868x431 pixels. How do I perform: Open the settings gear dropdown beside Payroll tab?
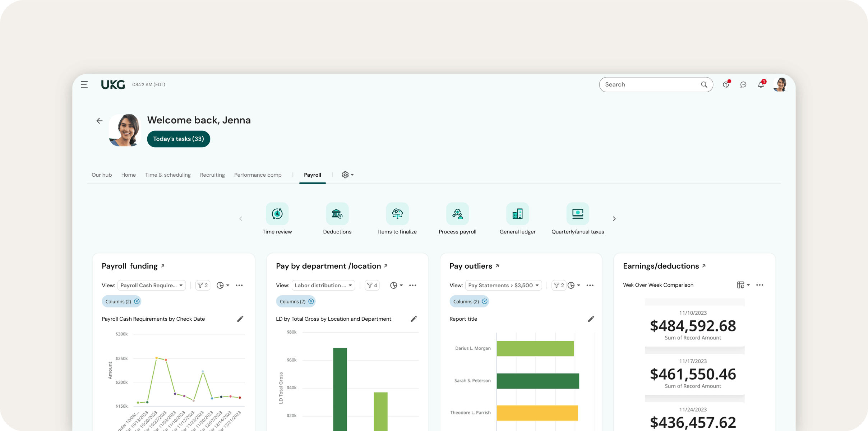pyautogui.click(x=347, y=175)
